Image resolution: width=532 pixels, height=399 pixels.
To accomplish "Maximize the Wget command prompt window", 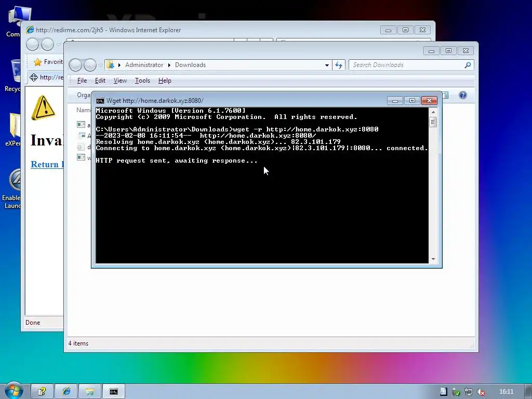I will pyautogui.click(x=412, y=101).
